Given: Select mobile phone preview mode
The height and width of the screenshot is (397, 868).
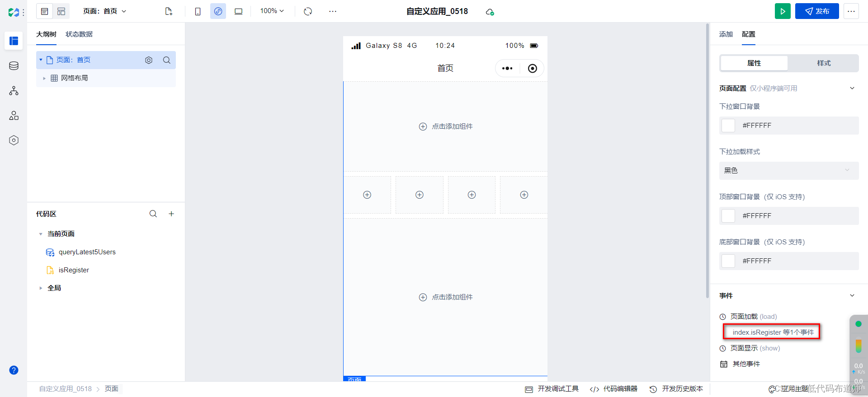Looking at the screenshot, I should (x=198, y=11).
